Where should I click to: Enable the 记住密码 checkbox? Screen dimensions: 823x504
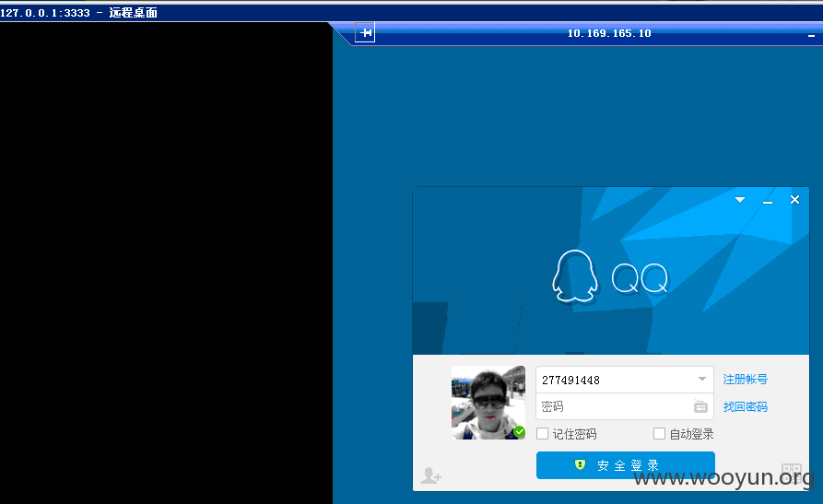coord(542,434)
